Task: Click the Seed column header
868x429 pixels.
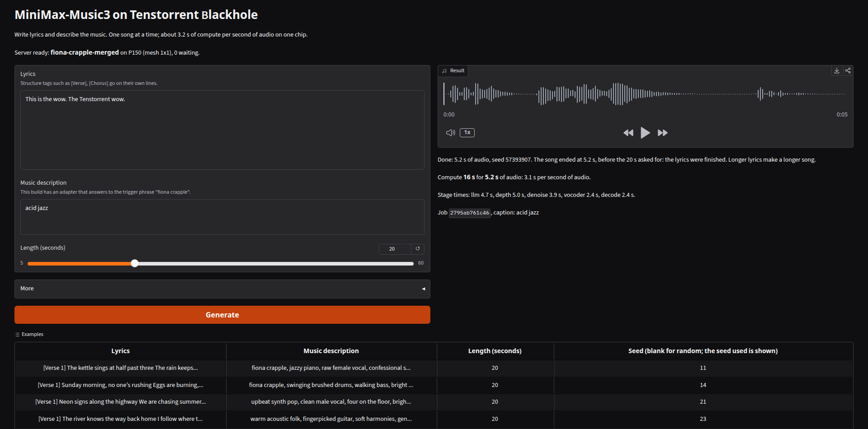Action: coord(703,351)
